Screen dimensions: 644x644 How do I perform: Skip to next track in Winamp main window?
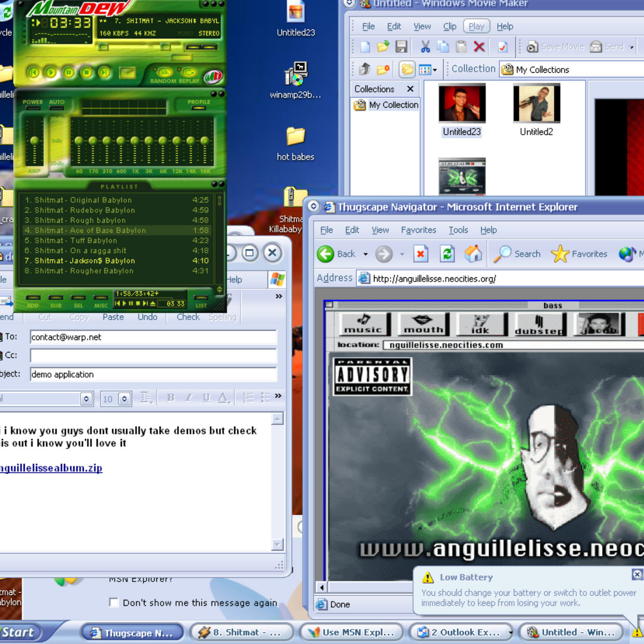click(x=104, y=72)
